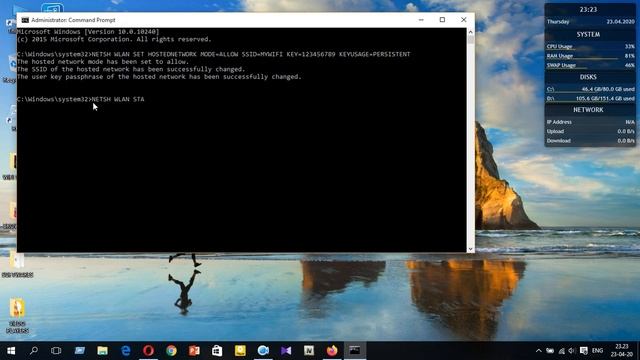Launch Google Chrome from the taskbar
Image resolution: width=640 pixels, height=360 pixels.
(x=171, y=351)
